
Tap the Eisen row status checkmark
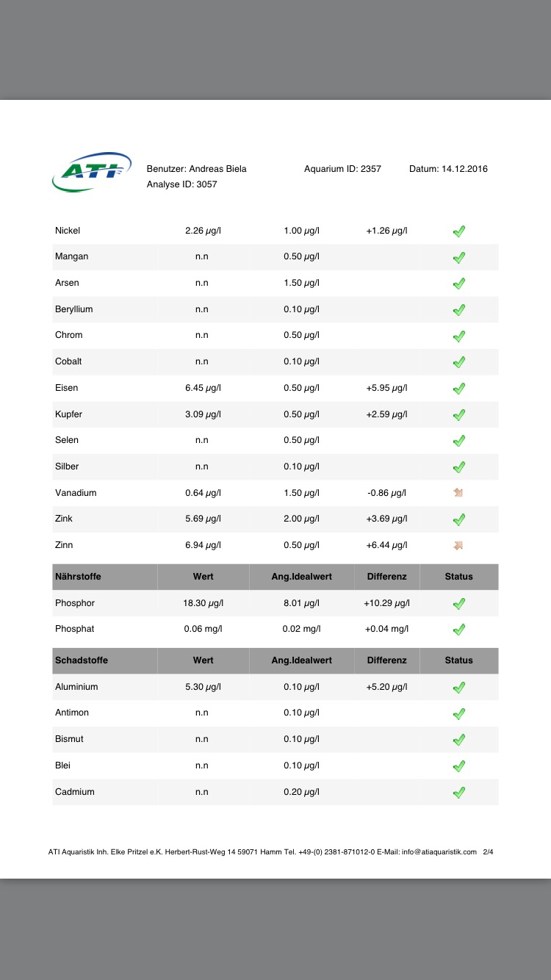point(459,388)
